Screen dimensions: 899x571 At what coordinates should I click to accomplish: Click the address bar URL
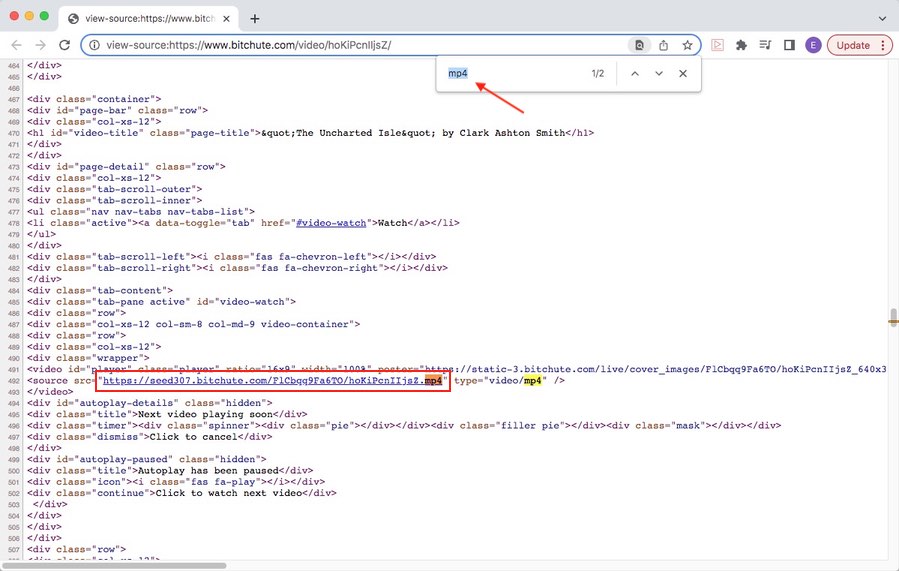click(249, 45)
